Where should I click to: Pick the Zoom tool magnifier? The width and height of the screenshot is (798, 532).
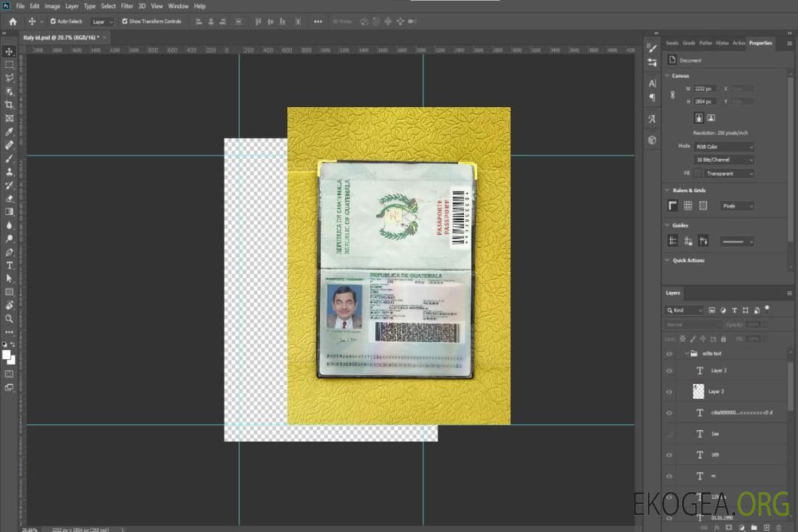point(10,318)
